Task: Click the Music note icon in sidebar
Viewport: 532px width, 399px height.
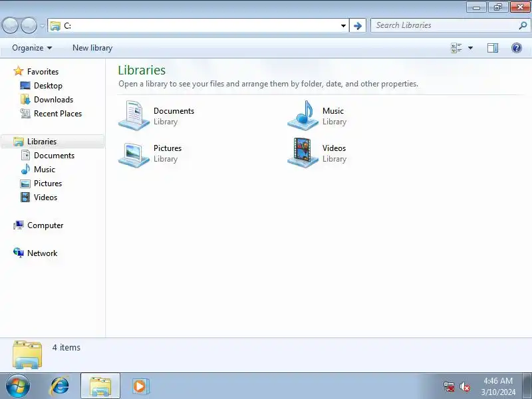Action: point(25,169)
